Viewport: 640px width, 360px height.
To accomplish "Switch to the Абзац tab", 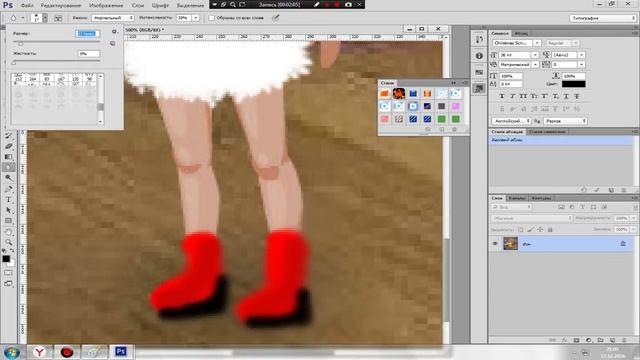I will coord(521,33).
